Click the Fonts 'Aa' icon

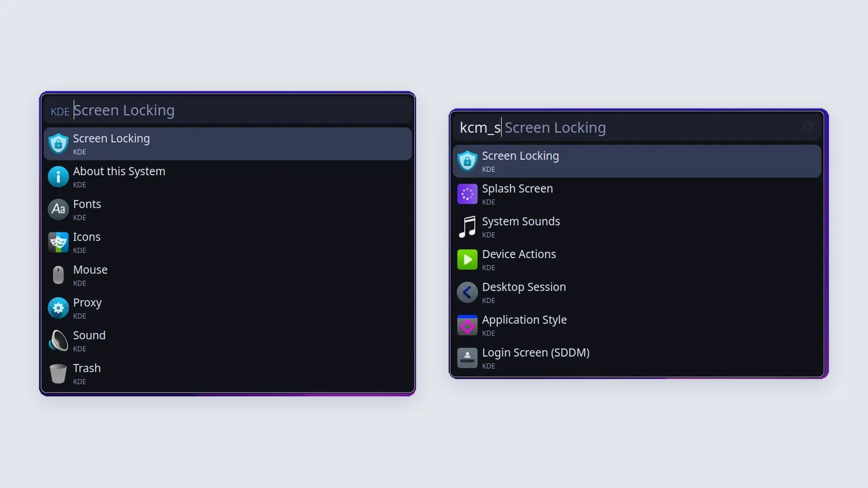(58, 209)
